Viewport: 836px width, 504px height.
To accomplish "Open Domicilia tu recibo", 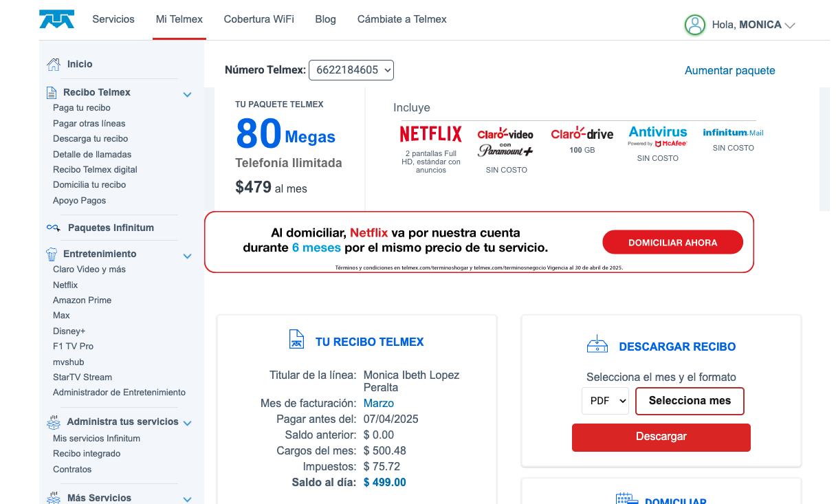I will pos(89,185).
